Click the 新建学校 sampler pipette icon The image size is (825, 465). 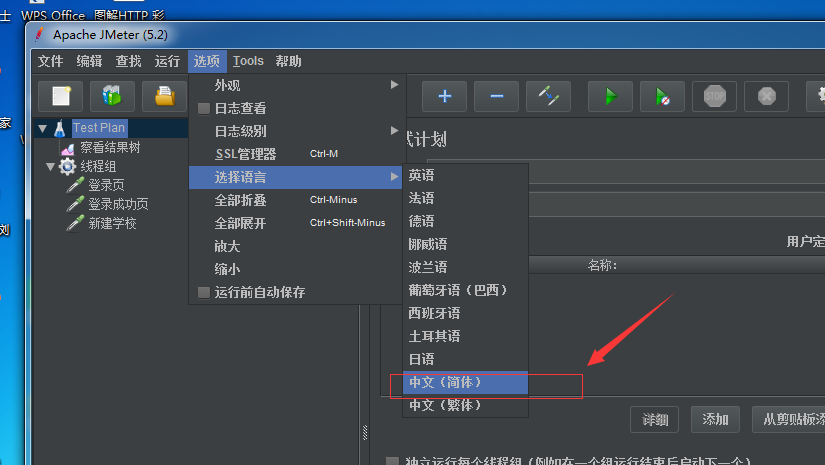tap(75, 223)
